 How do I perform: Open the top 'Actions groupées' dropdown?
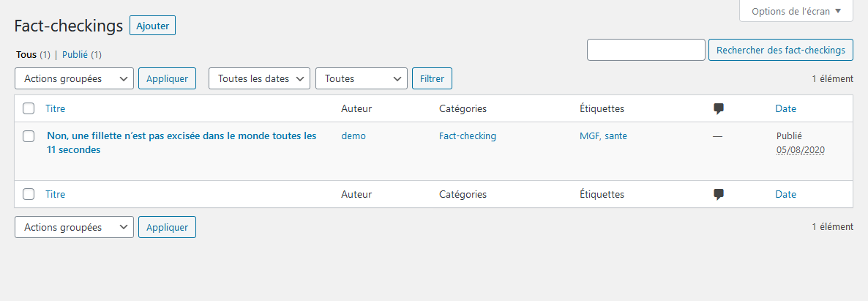(x=74, y=78)
